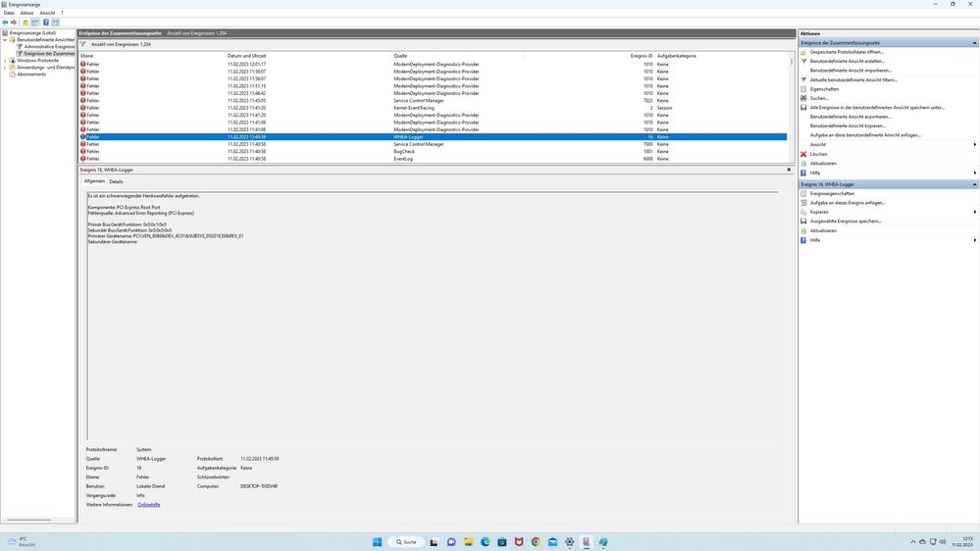Expand Anwendungs- und Dienstprotokolle node

coord(5,68)
